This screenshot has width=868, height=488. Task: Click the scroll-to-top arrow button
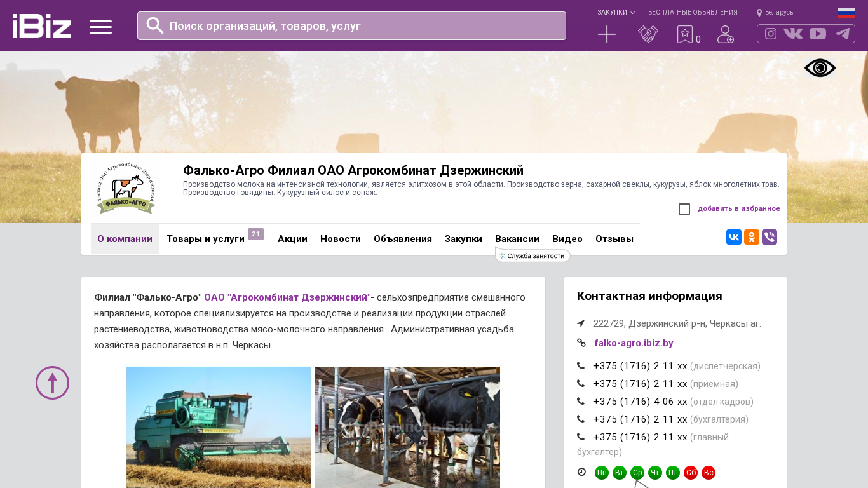pyautogui.click(x=52, y=383)
